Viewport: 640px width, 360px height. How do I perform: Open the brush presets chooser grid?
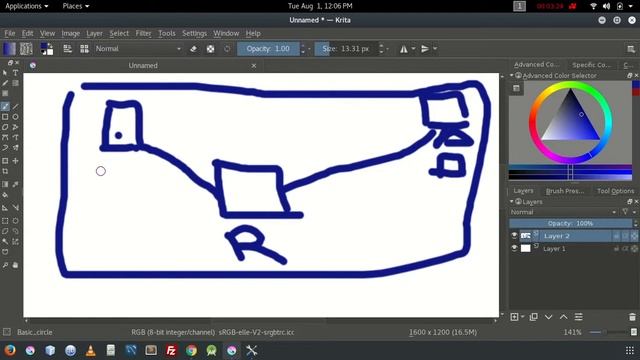pos(84,49)
